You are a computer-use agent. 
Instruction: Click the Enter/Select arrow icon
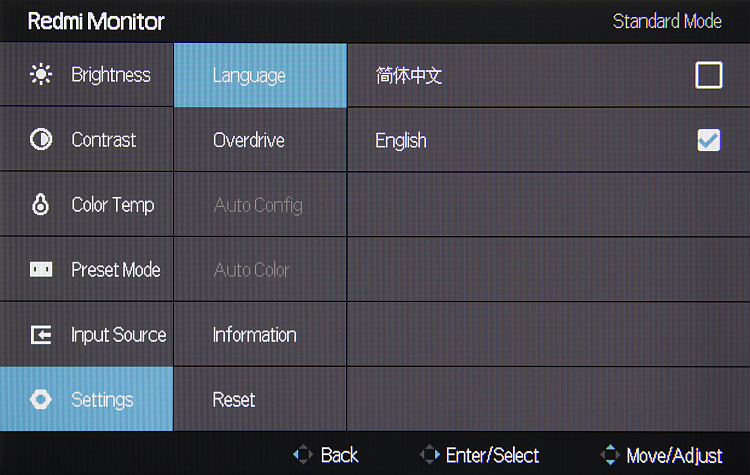tap(430, 455)
